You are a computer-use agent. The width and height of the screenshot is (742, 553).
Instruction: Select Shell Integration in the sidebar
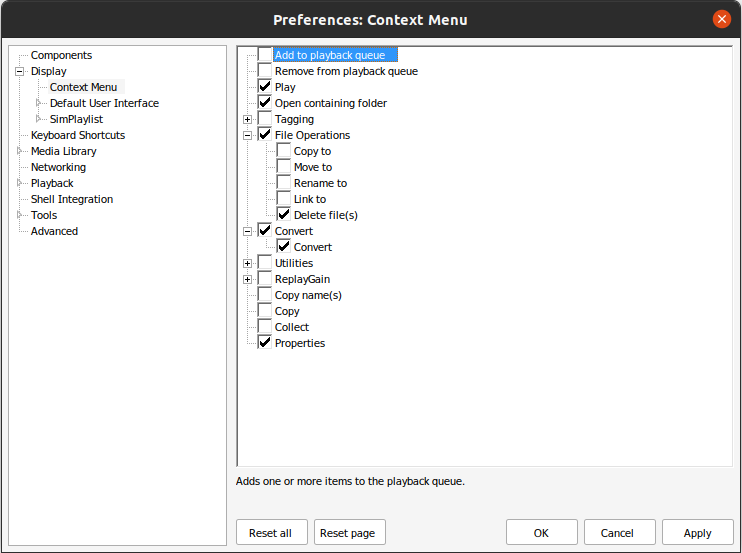(x=72, y=199)
